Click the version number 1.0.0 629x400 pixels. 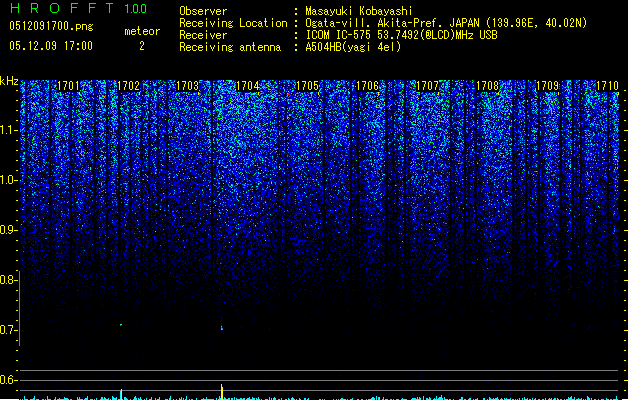(135, 8)
